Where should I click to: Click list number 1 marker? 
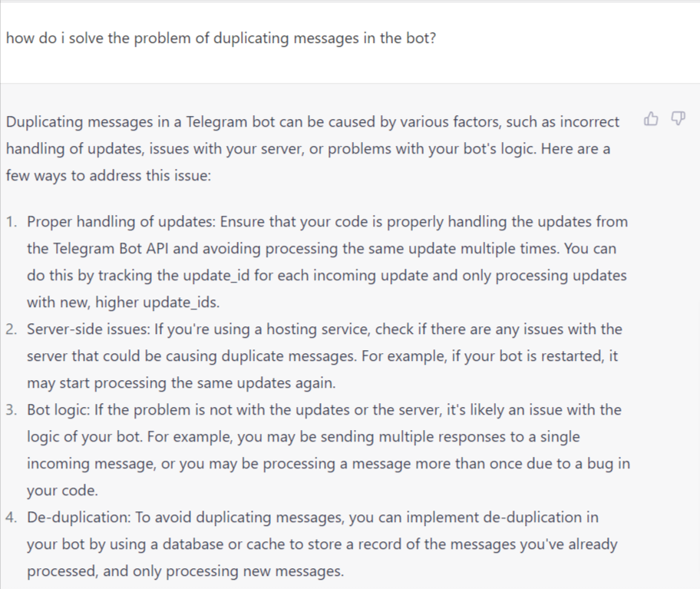tap(12, 221)
